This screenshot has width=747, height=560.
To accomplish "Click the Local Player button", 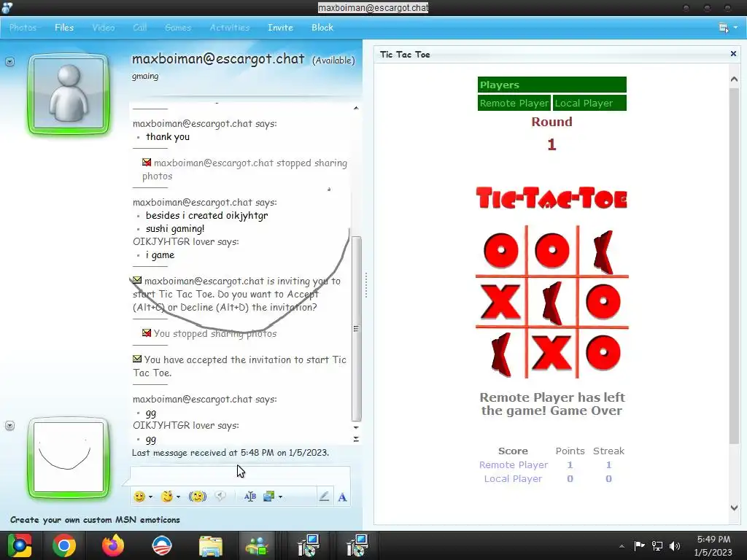I will (x=589, y=103).
